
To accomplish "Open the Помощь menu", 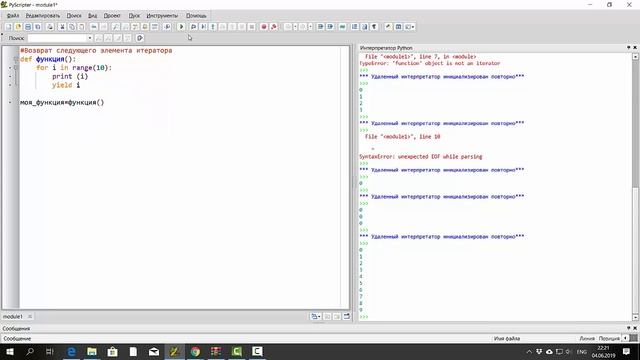I will click(x=196, y=16).
